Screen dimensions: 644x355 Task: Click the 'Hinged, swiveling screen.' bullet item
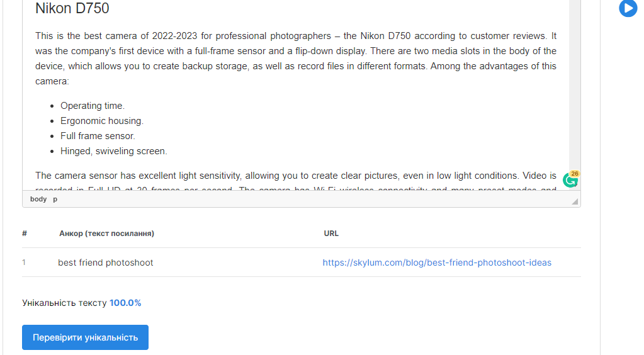pos(114,151)
